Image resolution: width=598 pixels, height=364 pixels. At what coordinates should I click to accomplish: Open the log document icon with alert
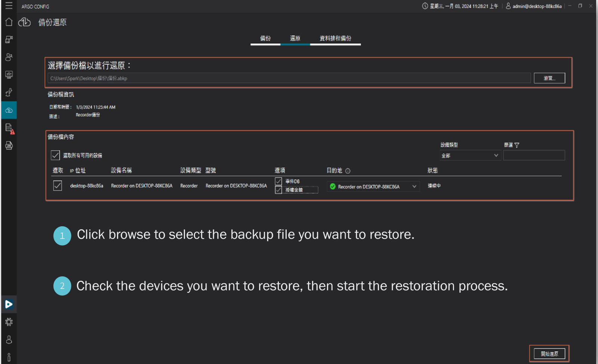[9, 128]
